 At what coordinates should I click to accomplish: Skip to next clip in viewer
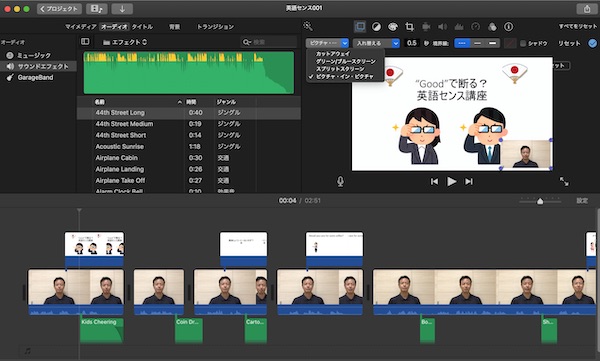click(469, 181)
